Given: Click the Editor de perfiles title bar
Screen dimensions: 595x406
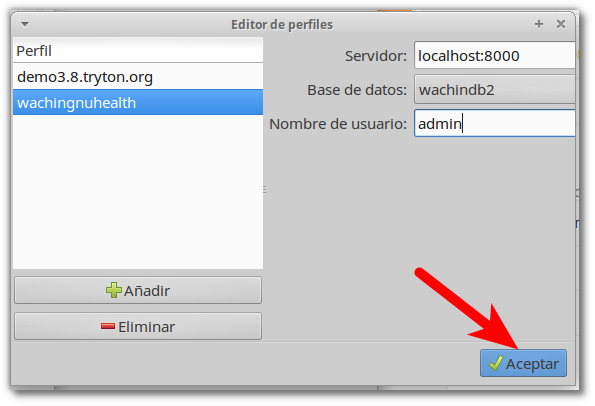Looking at the screenshot, I should point(282,24).
